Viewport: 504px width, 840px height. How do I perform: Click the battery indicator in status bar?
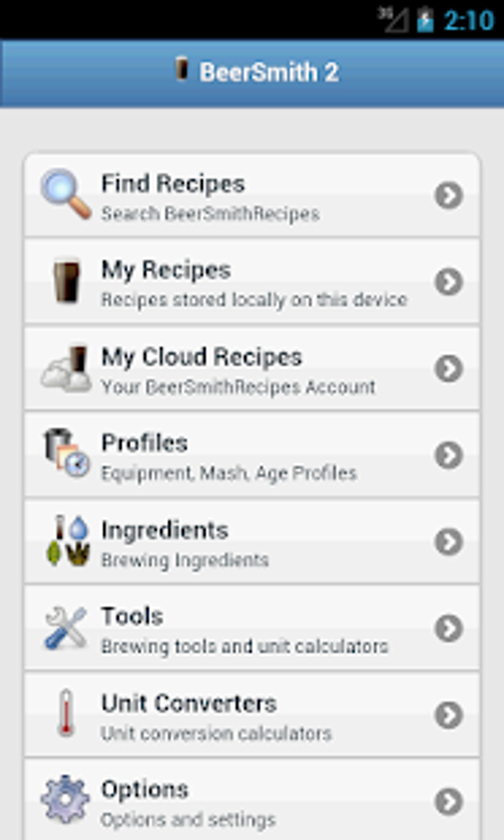point(425,21)
